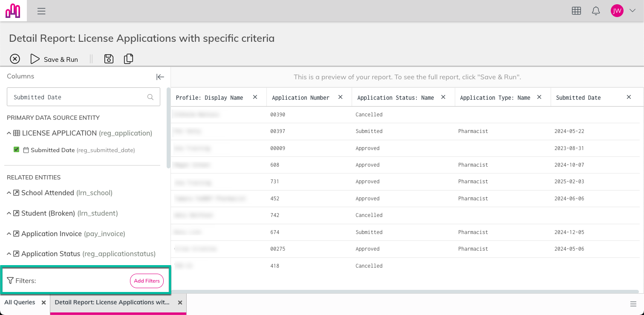
Task: Click application number 00009
Action: point(277,148)
